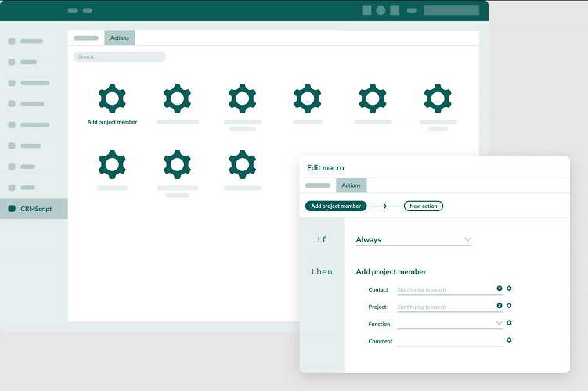Open settings gear beside Contact field

[509, 289]
